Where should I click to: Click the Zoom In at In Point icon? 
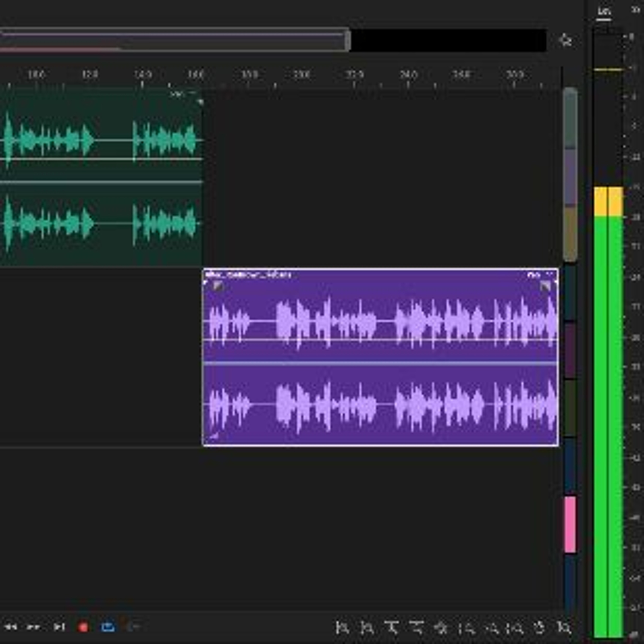pos(467,628)
